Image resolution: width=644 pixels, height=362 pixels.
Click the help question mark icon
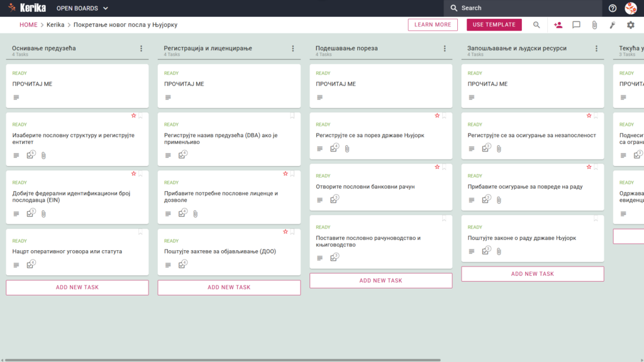[613, 8]
